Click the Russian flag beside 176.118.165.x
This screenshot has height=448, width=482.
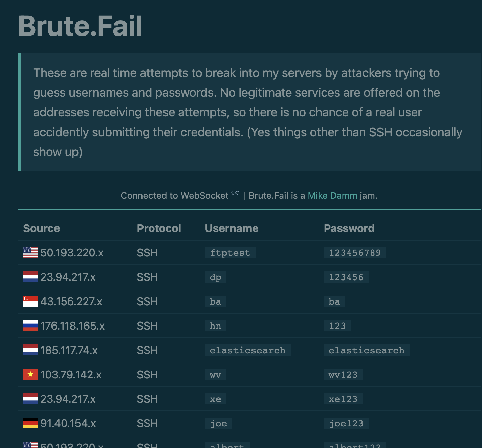[30, 326]
